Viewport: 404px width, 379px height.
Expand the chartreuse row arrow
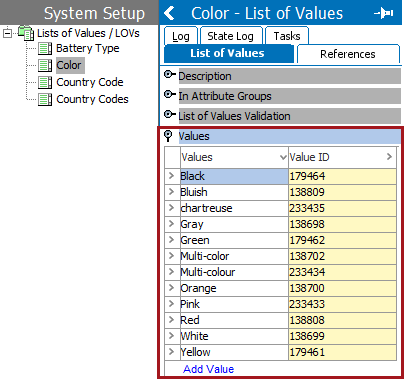[172, 208]
